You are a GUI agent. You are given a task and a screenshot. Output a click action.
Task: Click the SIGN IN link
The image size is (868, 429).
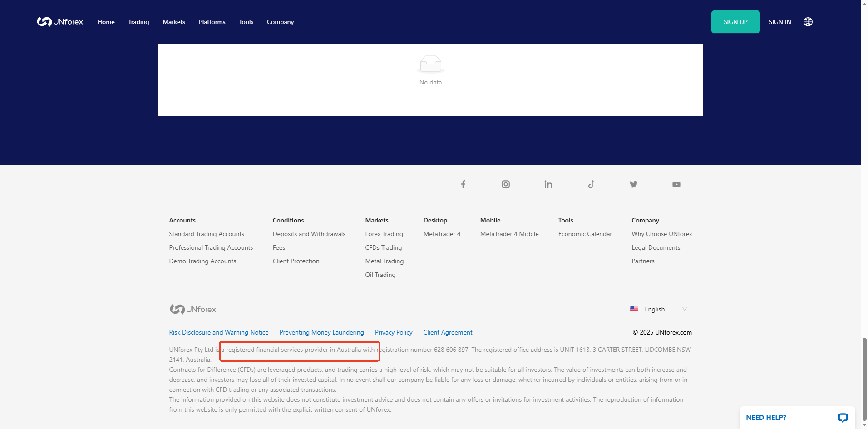(779, 22)
